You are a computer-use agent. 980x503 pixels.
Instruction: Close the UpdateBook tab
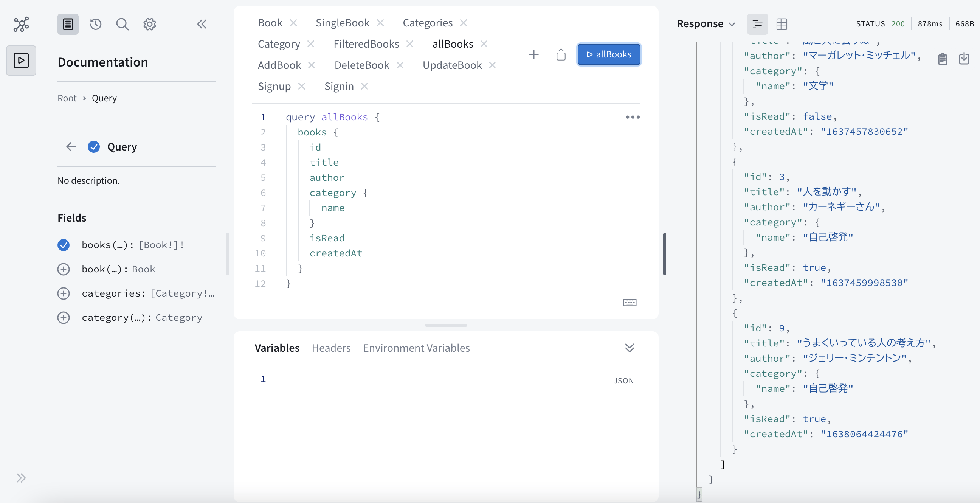492,65
